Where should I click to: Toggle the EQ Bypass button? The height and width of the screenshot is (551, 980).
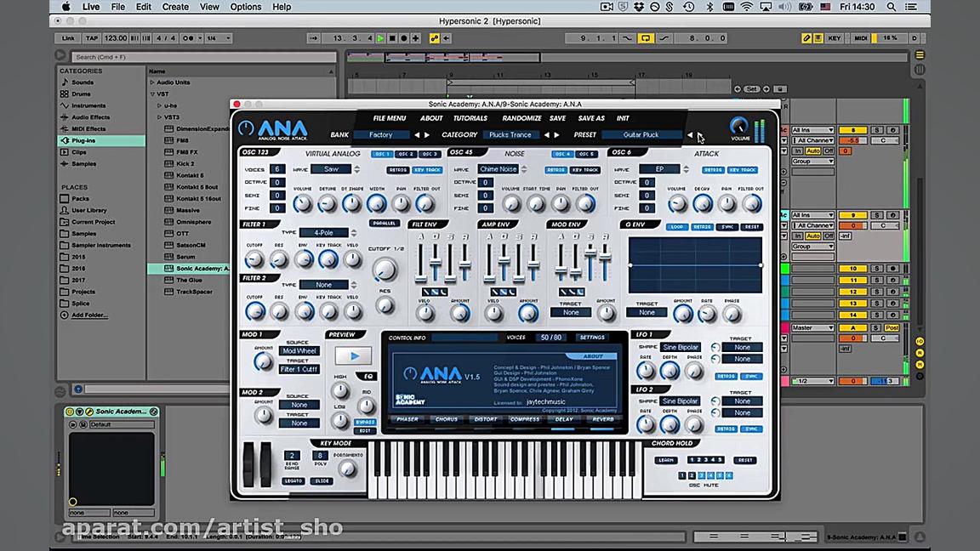[x=365, y=423]
